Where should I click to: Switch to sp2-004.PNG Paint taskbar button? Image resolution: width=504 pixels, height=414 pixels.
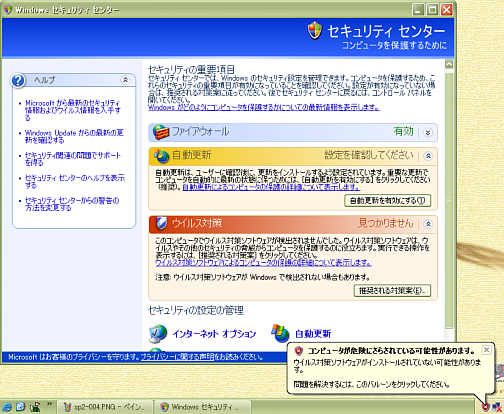click(105, 407)
